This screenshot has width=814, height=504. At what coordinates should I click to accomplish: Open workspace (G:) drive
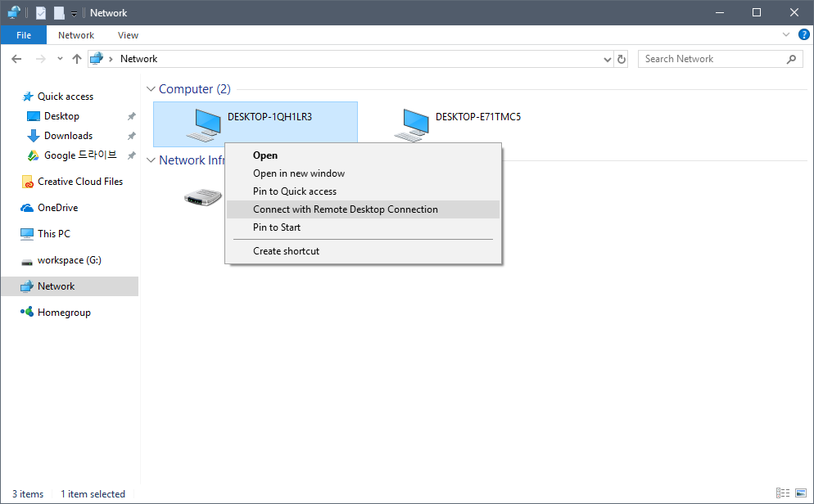(69, 260)
